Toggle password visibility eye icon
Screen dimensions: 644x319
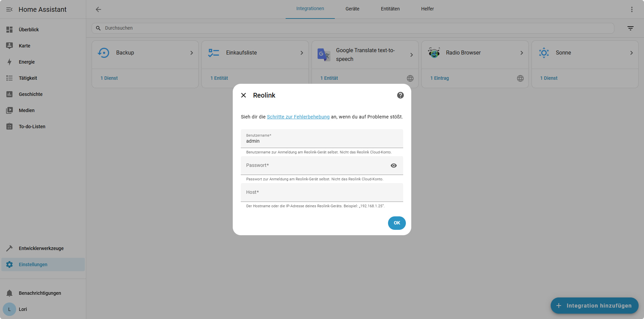coord(394,166)
